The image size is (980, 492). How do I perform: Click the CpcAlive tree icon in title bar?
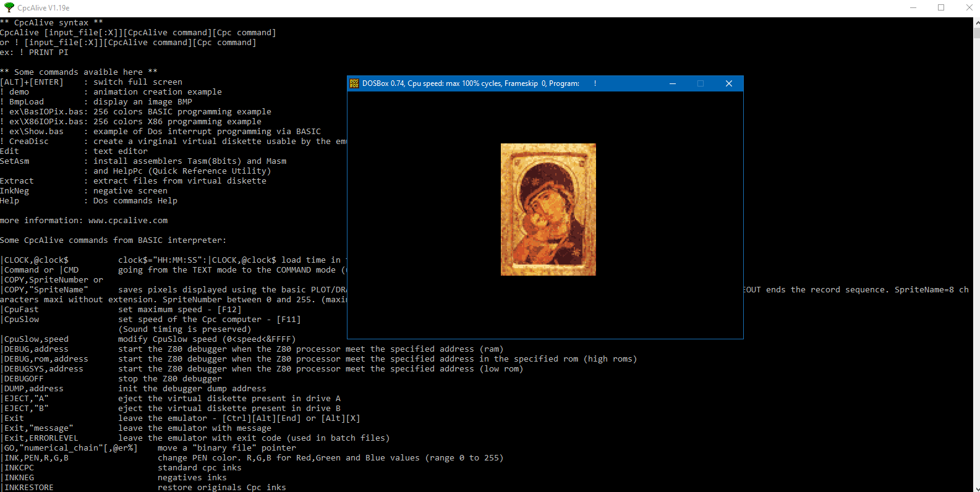point(9,7)
